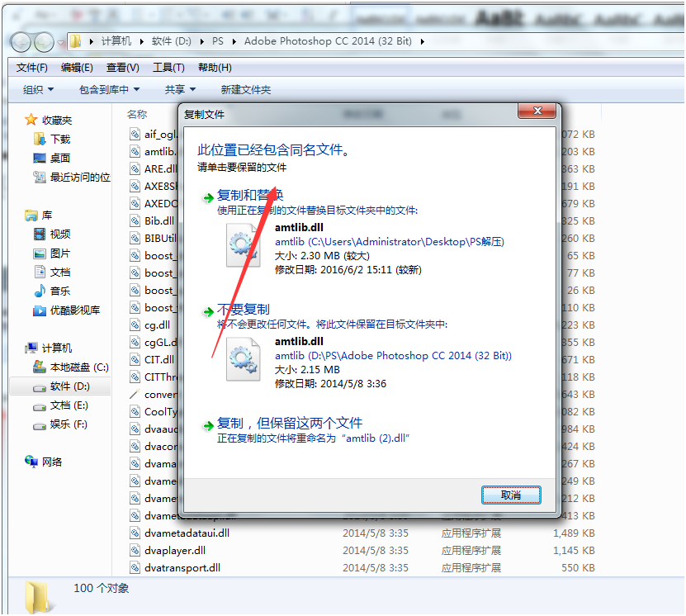
Task: Click the 文档 library document icon
Action: click(40, 272)
